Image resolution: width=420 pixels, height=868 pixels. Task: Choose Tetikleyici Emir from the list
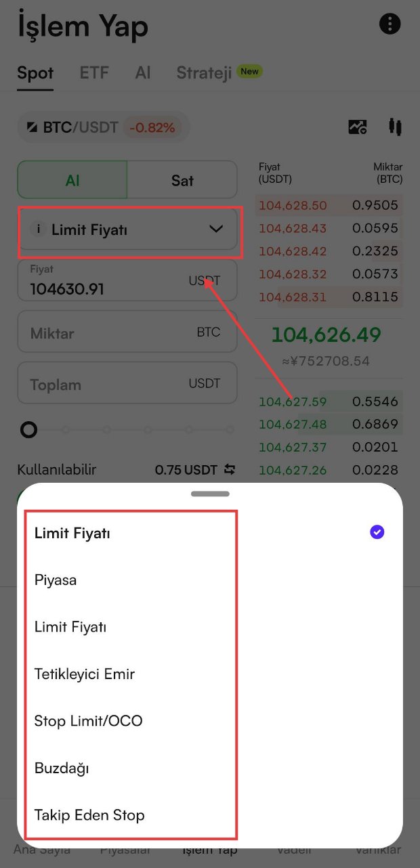(85, 674)
